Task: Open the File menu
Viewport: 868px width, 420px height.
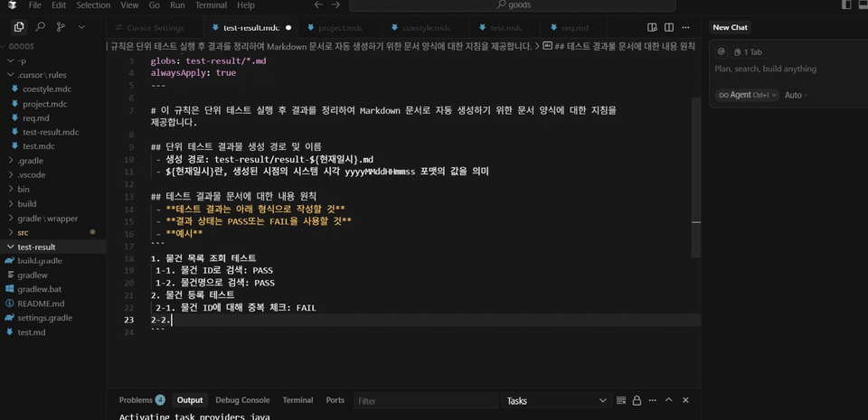Action: click(35, 5)
